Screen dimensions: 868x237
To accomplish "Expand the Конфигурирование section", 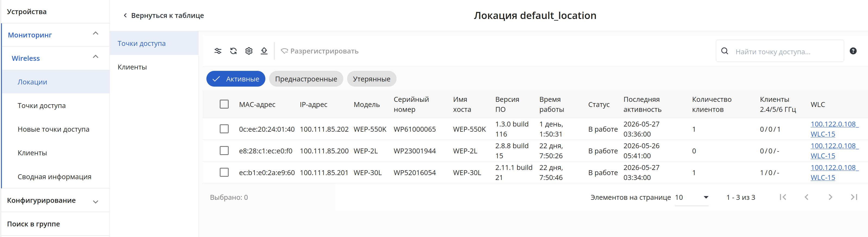I will click(95, 202).
